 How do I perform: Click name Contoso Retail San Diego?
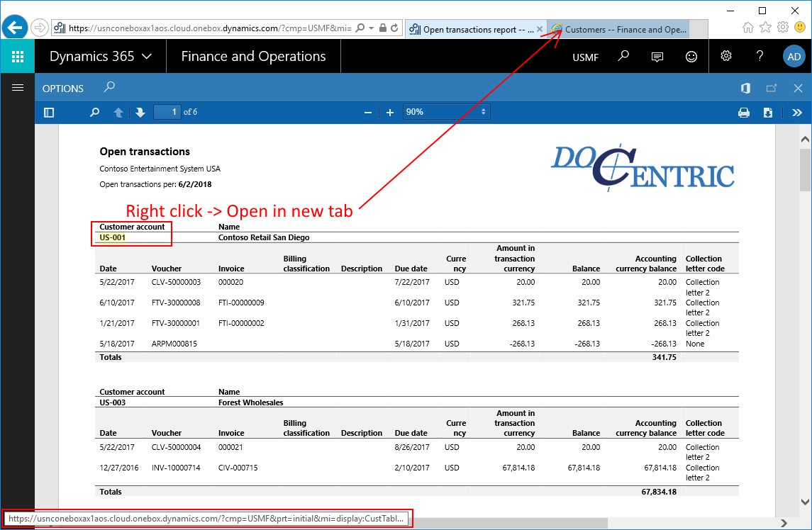(264, 237)
